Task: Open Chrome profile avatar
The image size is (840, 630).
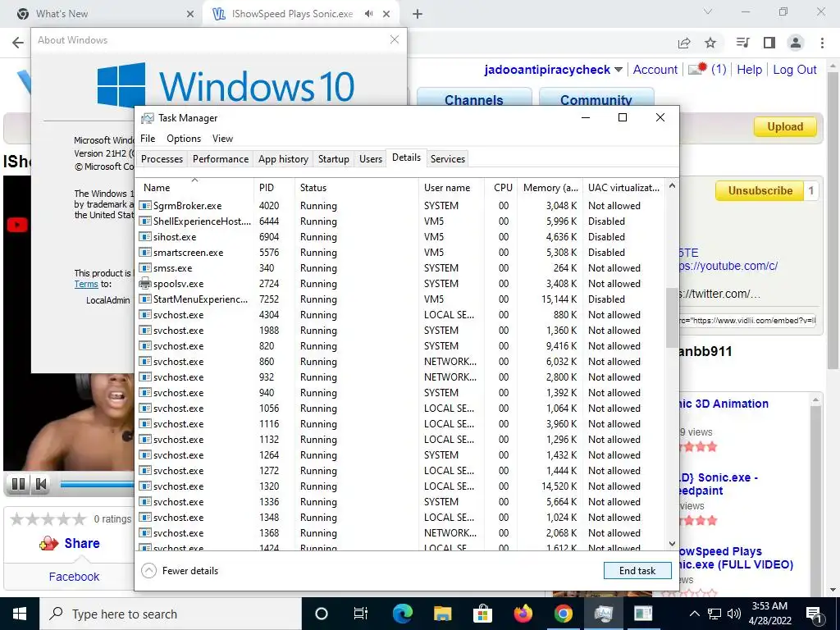Action: (796, 43)
